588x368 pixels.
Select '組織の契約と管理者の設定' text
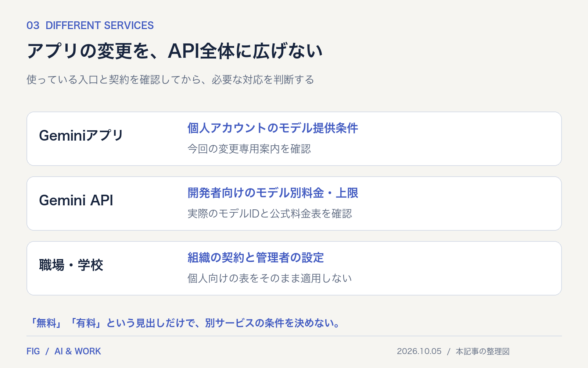[255, 258]
